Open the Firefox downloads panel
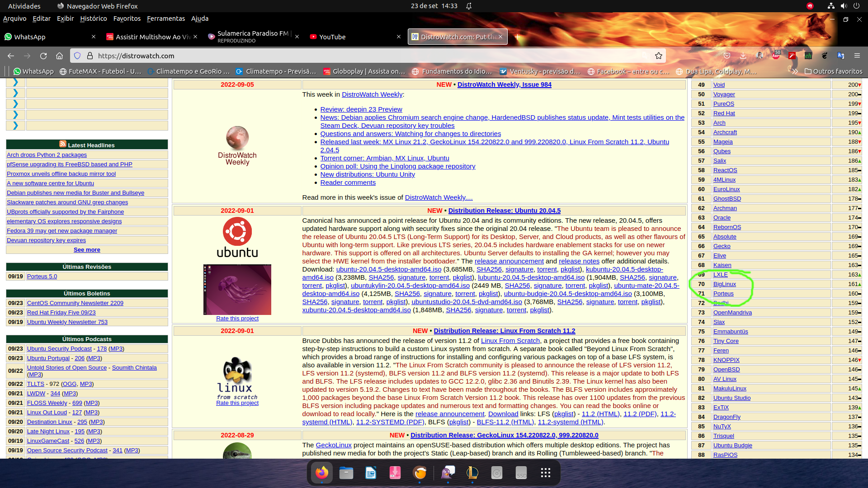 (x=743, y=56)
